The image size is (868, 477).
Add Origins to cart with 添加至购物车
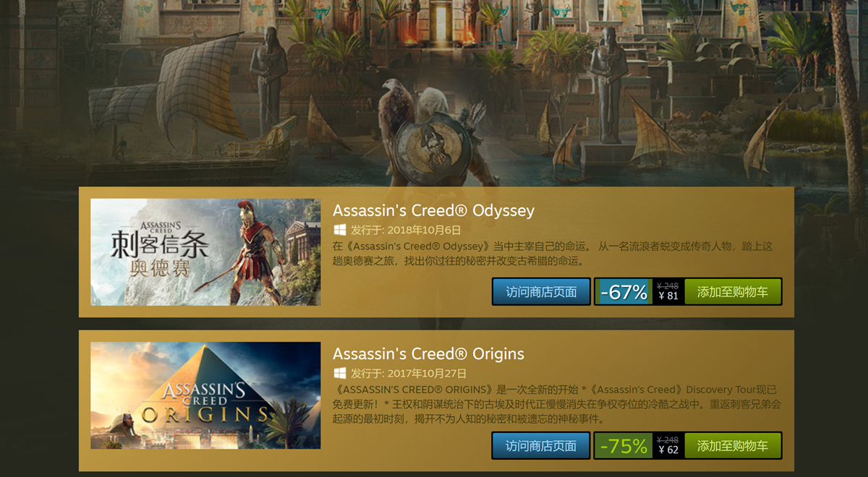(x=733, y=446)
